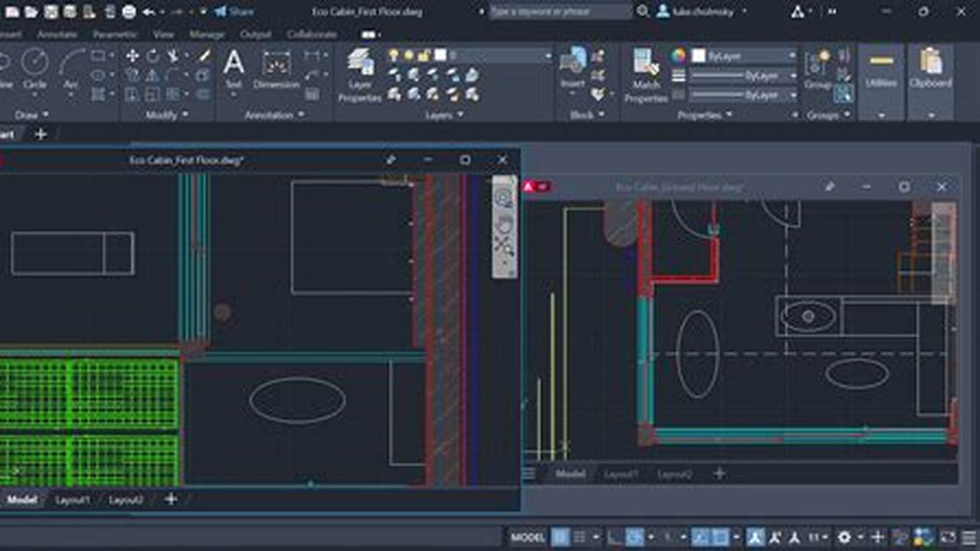This screenshot has height=551, width=980.
Task: Open Layout1 of the first floor drawing
Action: (73, 499)
